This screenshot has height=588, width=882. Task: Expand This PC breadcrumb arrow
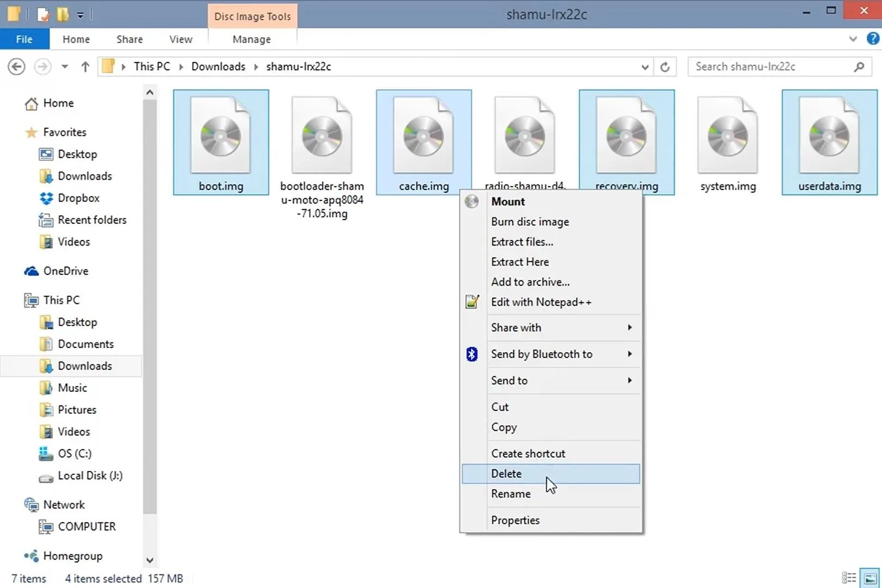coord(181,67)
